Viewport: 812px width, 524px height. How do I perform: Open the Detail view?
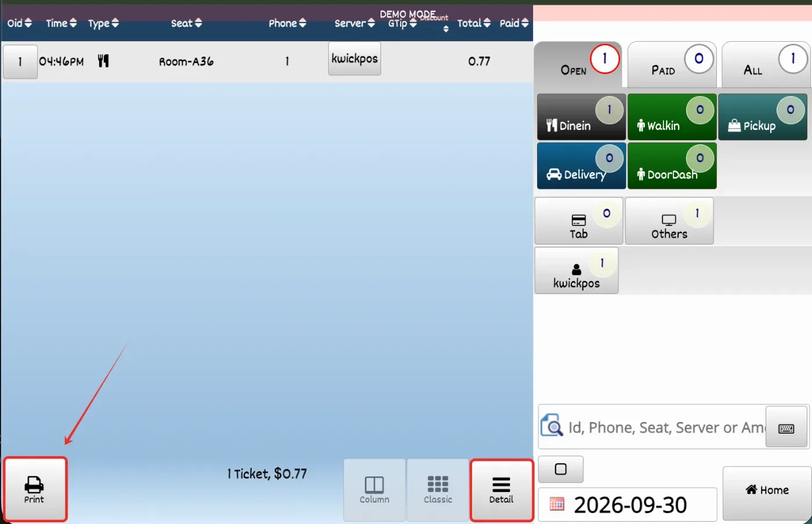[x=502, y=490]
